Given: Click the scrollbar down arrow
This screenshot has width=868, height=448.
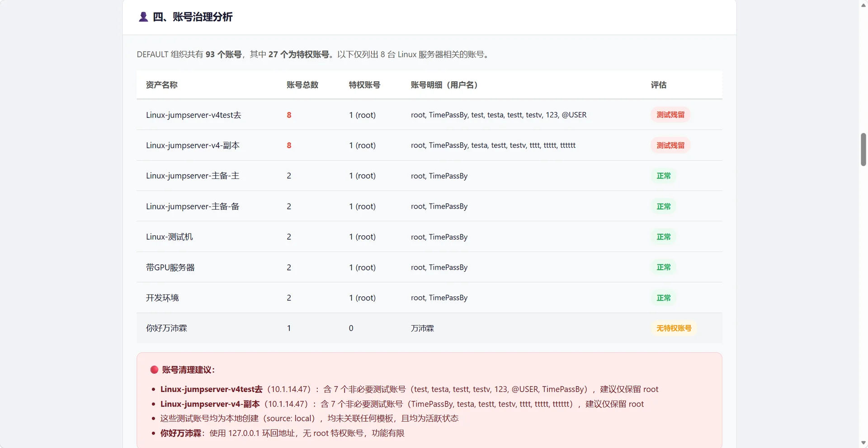Looking at the screenshot, I should tap(863, 443).
